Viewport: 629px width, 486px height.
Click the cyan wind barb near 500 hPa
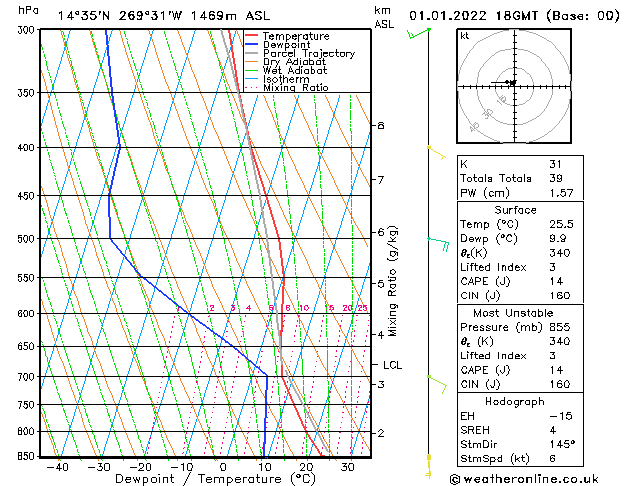[x=437, y=240]
